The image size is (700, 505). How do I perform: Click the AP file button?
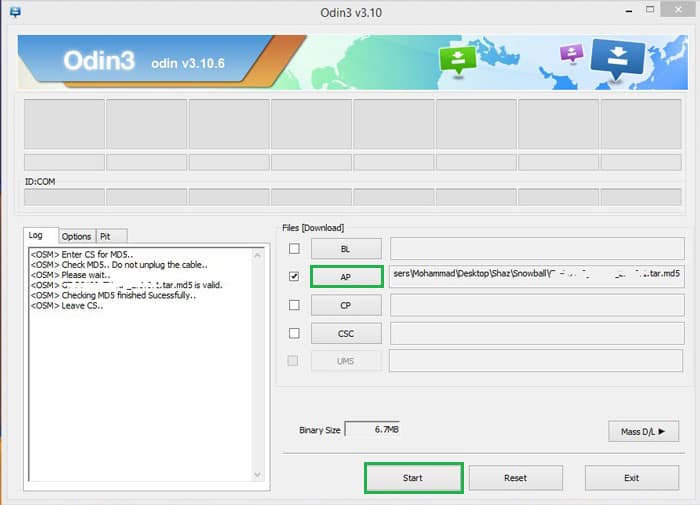click(x=346, y=277)
